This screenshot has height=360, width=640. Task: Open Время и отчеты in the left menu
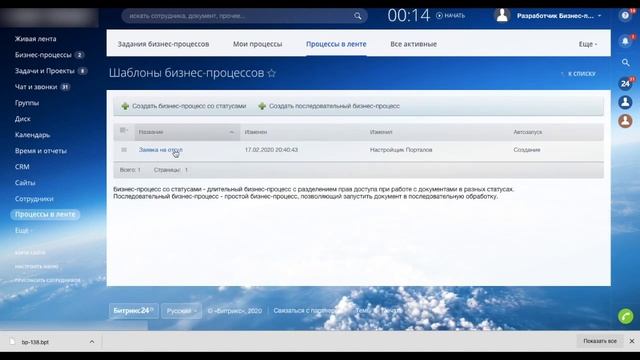pyautogui.click(x=41, y=151)
